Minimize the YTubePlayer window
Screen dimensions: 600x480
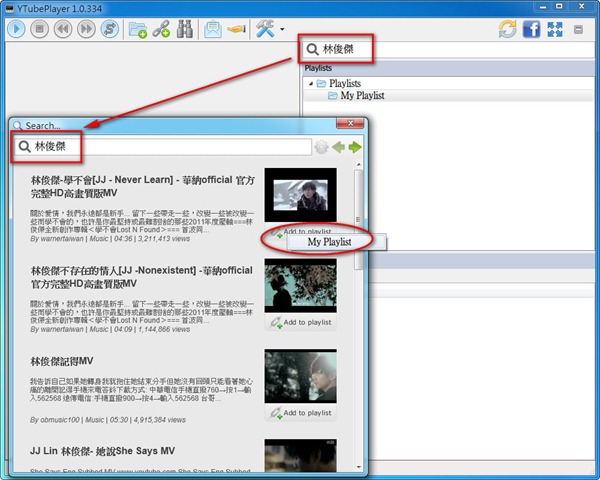click(543, 7)
